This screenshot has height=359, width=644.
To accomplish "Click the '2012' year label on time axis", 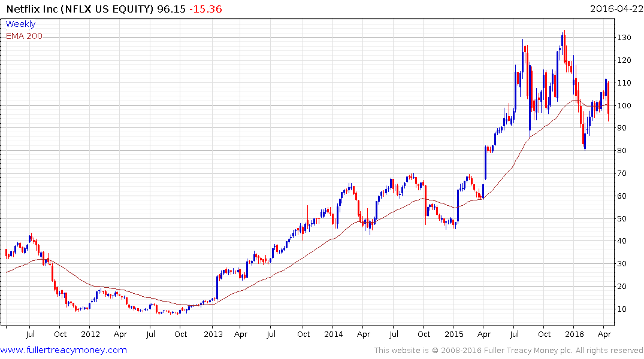I will tap(90, 334).
